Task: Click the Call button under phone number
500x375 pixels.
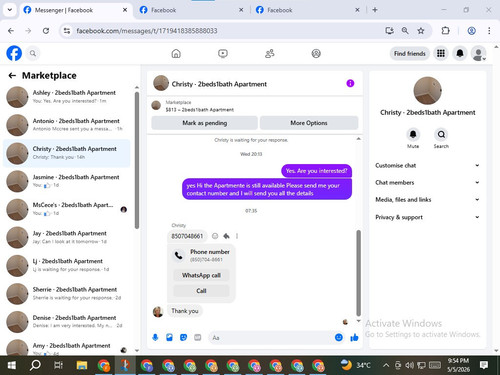Action: [x=201, y=291]
